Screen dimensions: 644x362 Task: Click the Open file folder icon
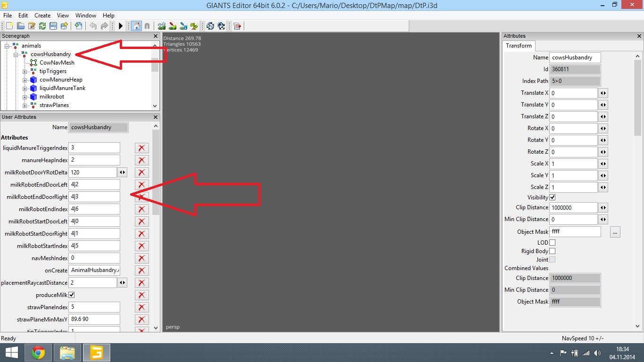click(20, 26)
